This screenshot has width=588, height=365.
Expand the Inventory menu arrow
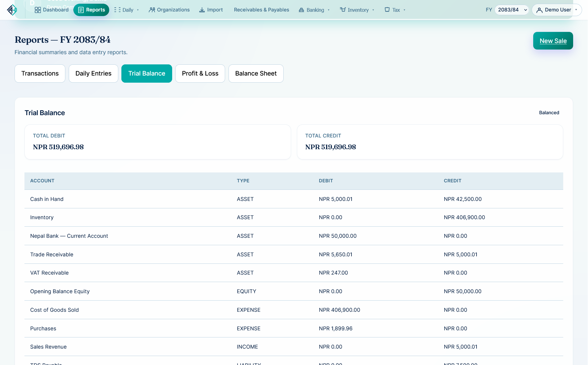click(x=373, y=10)
